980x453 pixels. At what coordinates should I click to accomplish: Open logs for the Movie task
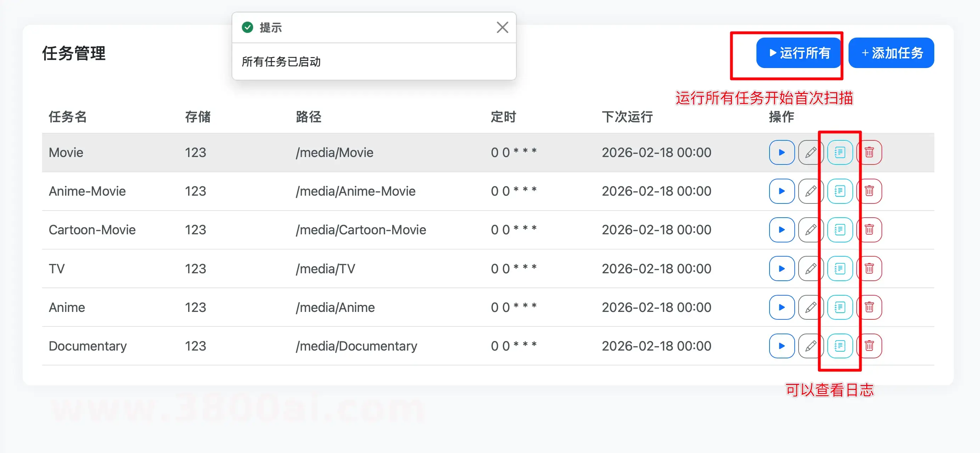click(840, 153)
